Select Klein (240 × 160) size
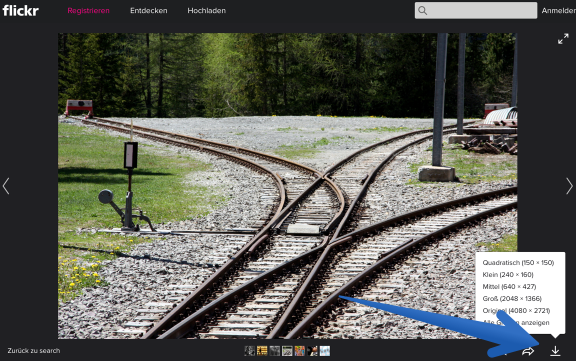Screen dimensions: 576x361 [508, 275]
